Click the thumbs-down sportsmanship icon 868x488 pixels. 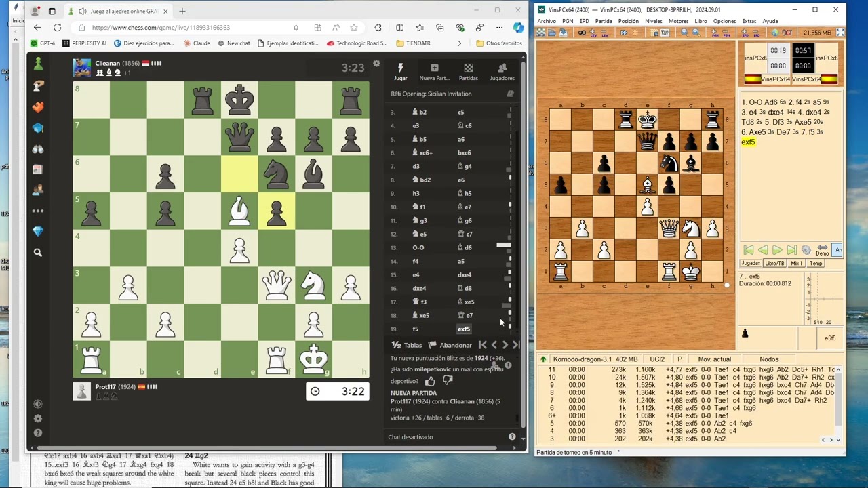[447, 381]
